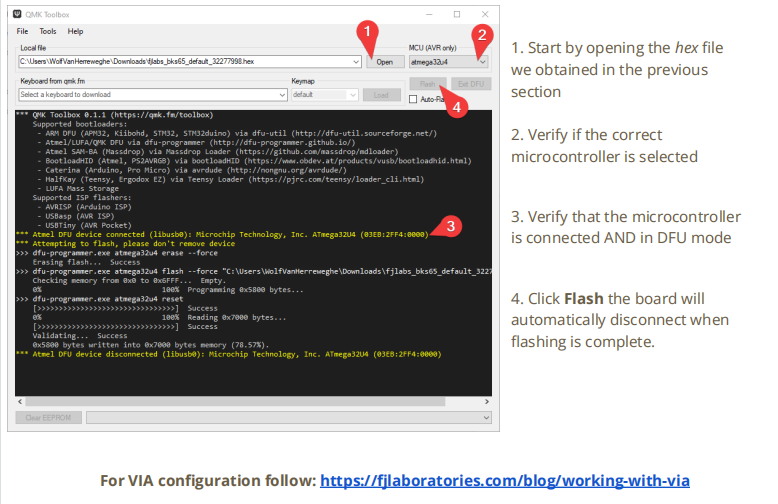The image size is (778, 504).
Task: Click the 'bytes written into 0x7000' log line
Action: [x=151, y=345]
